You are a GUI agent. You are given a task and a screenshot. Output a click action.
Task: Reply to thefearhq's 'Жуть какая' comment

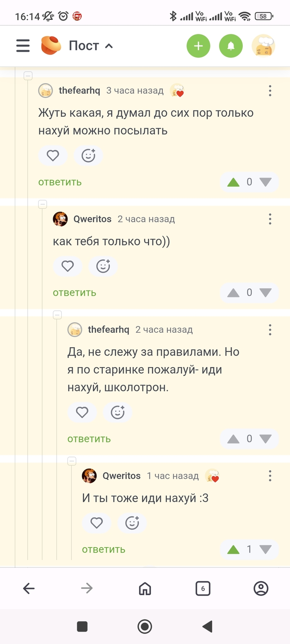[60, 182]
